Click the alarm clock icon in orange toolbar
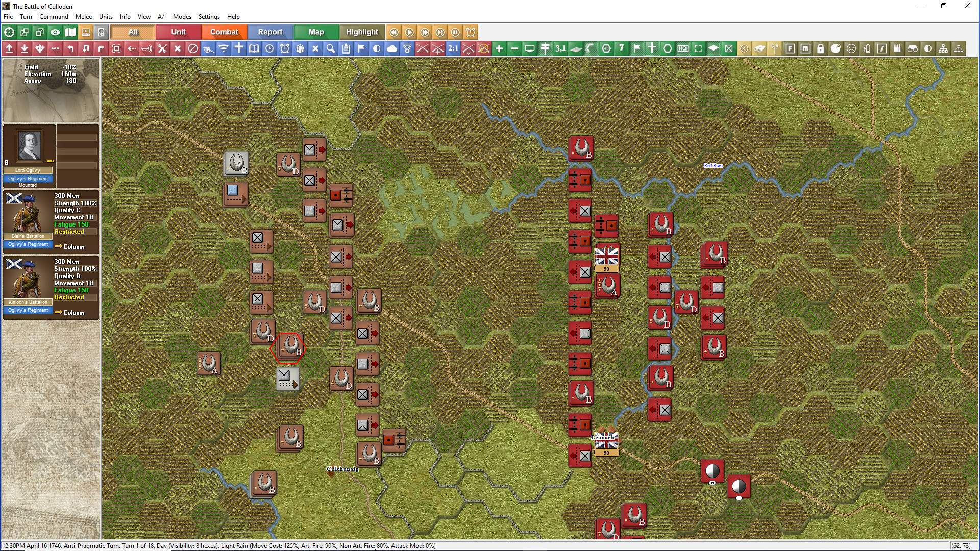 click(x=471, y=32)
